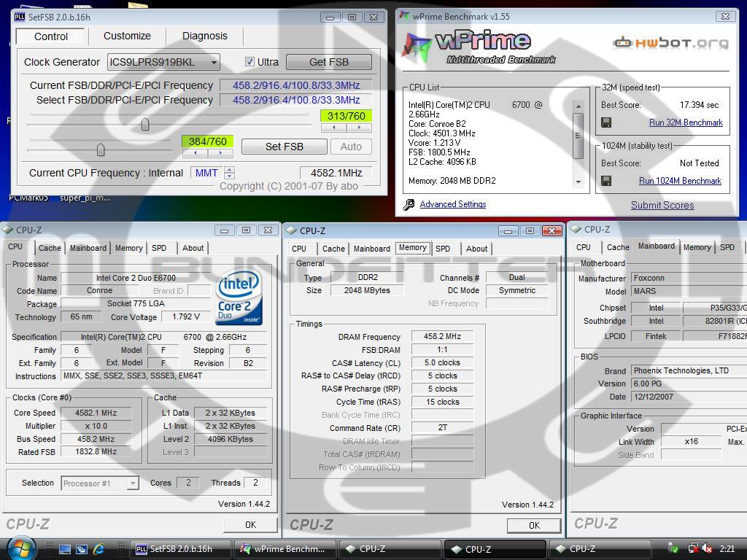Screen dimensions: 747x560
Task: Click left arrow under 384/760 value
Action: (196, 153)
